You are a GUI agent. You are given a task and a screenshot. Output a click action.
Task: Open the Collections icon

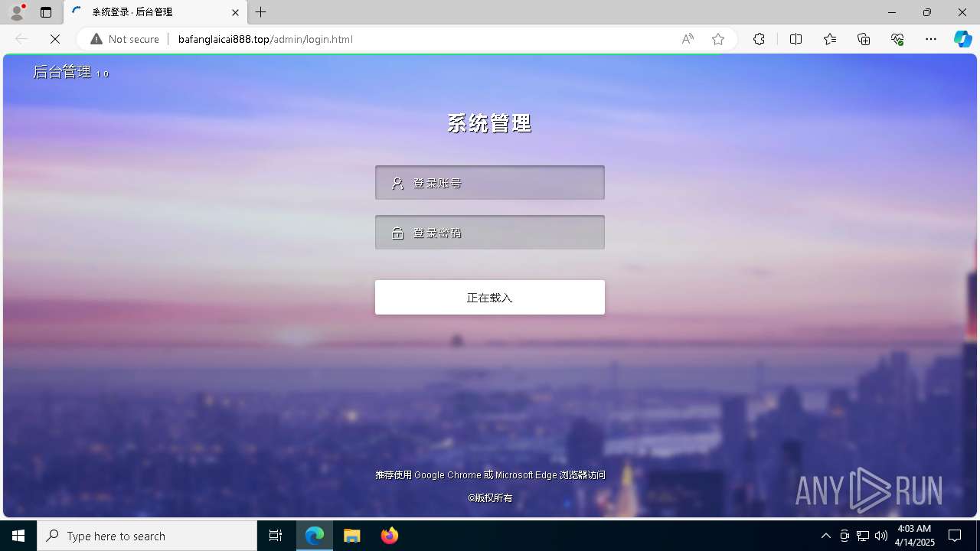pyautogui.click(x=864, y=39)
